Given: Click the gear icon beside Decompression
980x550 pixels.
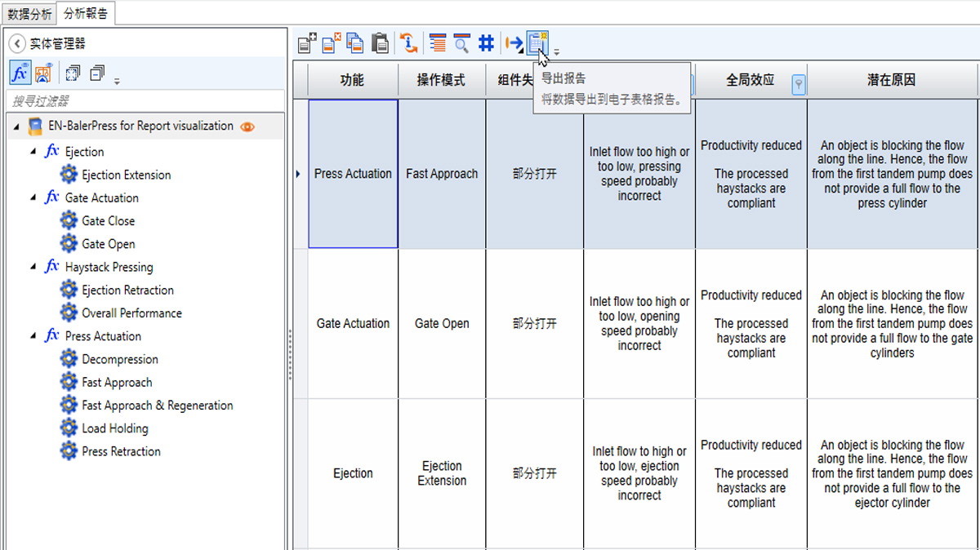Looking at the screenshot, I should click(x=69, y=359).
